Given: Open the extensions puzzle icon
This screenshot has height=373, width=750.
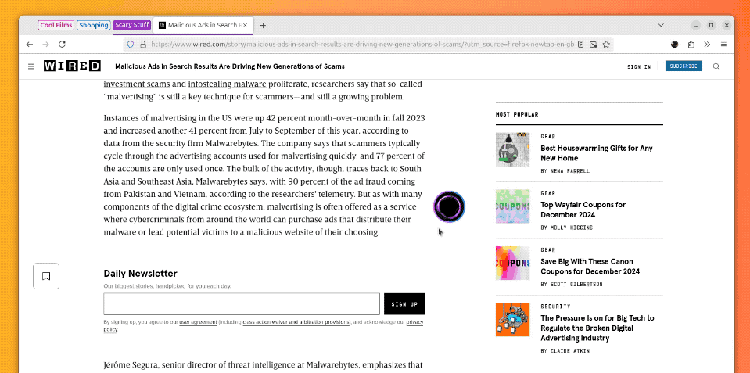Looking at the screenshot, I should click(x=691, y=44).
